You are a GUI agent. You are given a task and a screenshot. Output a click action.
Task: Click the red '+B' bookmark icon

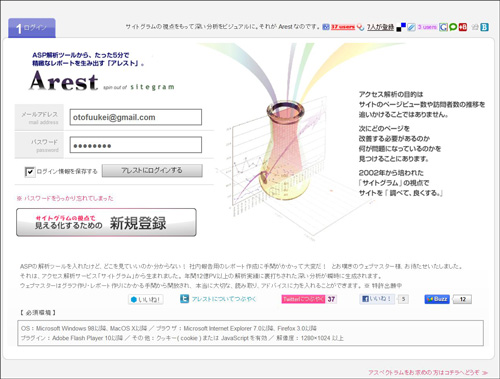463,27
